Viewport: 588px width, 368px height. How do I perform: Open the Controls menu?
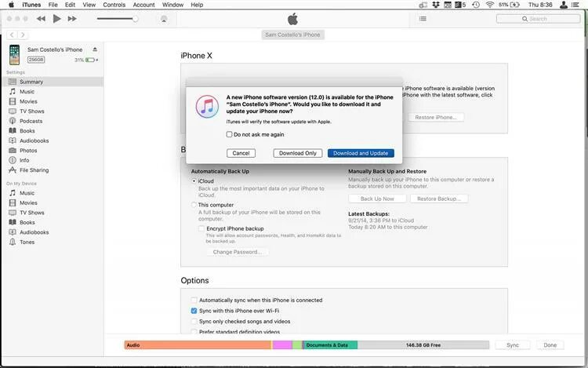pos(114,5)
